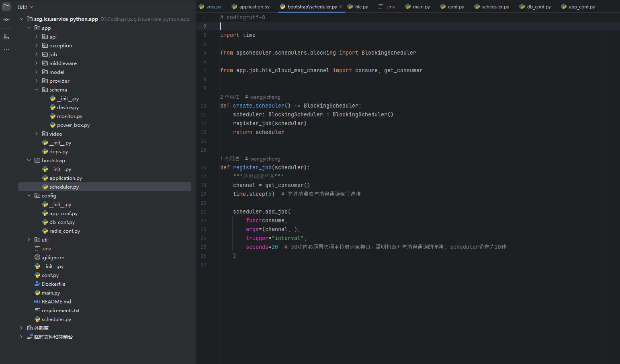Open the Structure tool window icon
The height and width of the screenshot is (364, 620).
click(x=6, y=37)
